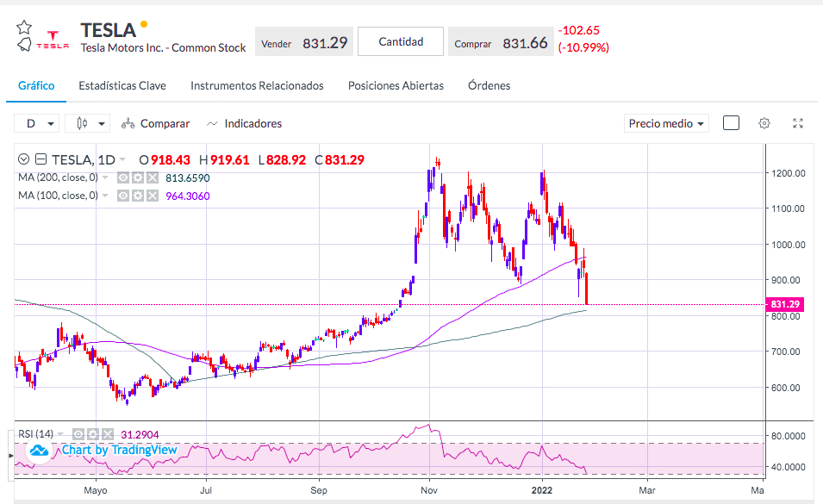The height and width of the screenshot is (504, 823).
Task: Click the small arrow at RSI pane left edge
Action: tap(10, 456)
